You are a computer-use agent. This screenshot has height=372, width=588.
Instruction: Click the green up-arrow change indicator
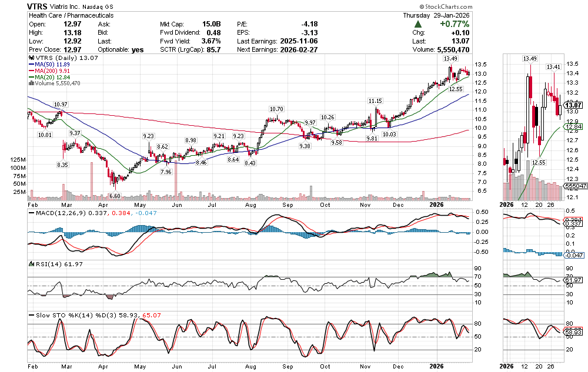click(x=417, y=24)
